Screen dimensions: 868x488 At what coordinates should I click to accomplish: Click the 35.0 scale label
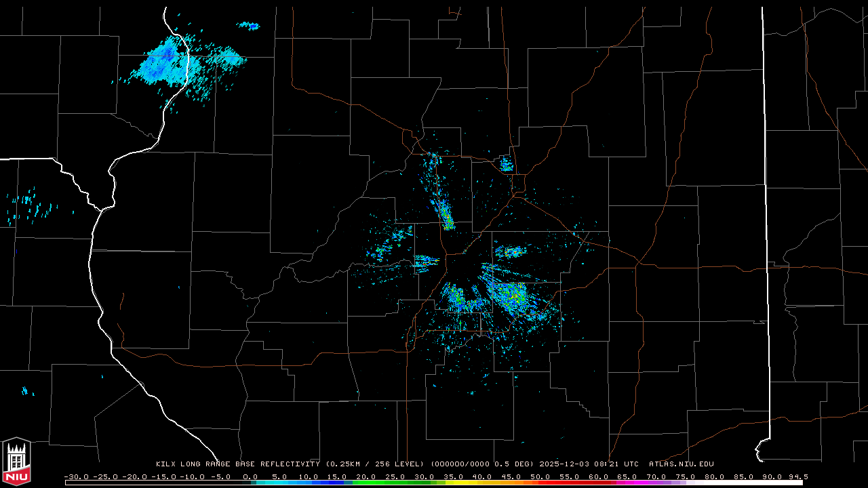(x=454, y=476)
